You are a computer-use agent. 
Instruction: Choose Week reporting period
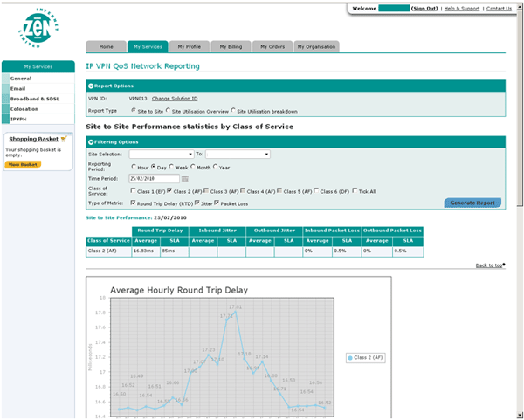tap(171, 166)
